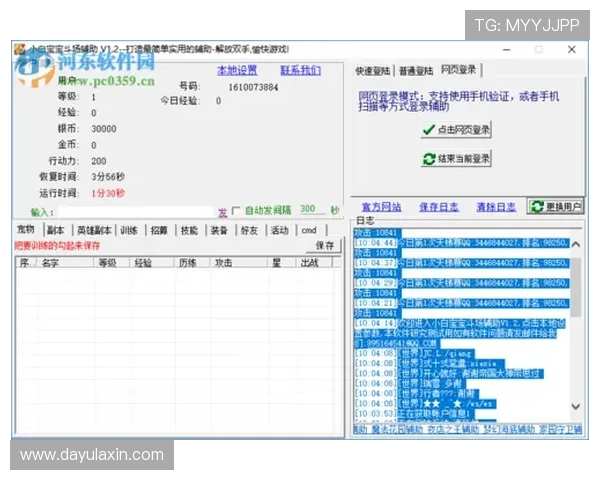The width and height of the screenshot is (600, 480).
Task: Open the 官方网站 link
Action: 382,207
